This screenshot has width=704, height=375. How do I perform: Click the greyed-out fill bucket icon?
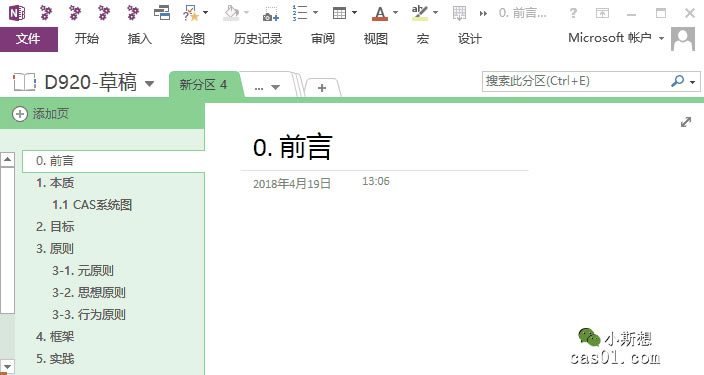(231, 13)
